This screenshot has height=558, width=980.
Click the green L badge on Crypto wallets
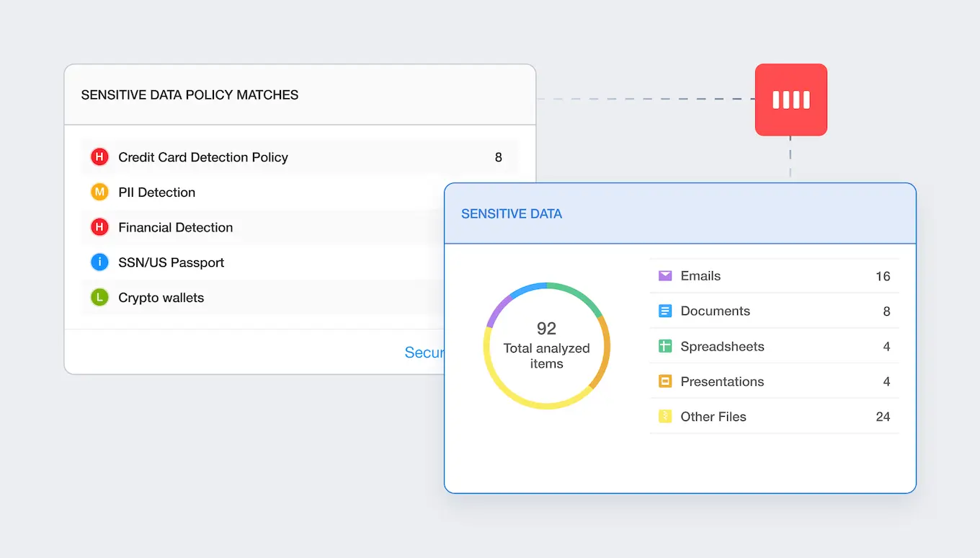[x=99, y=297]
